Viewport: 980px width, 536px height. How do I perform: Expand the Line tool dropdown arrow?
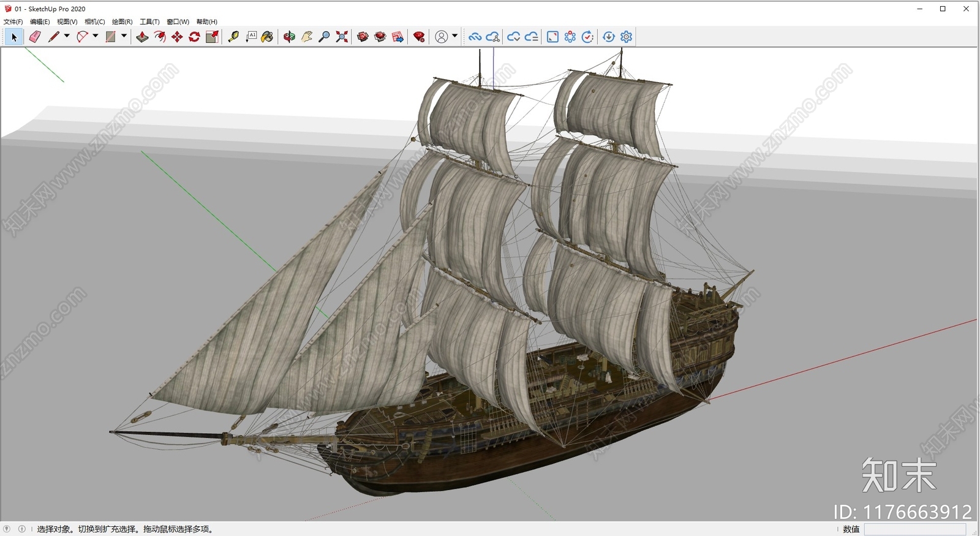[x=67, y=36]
